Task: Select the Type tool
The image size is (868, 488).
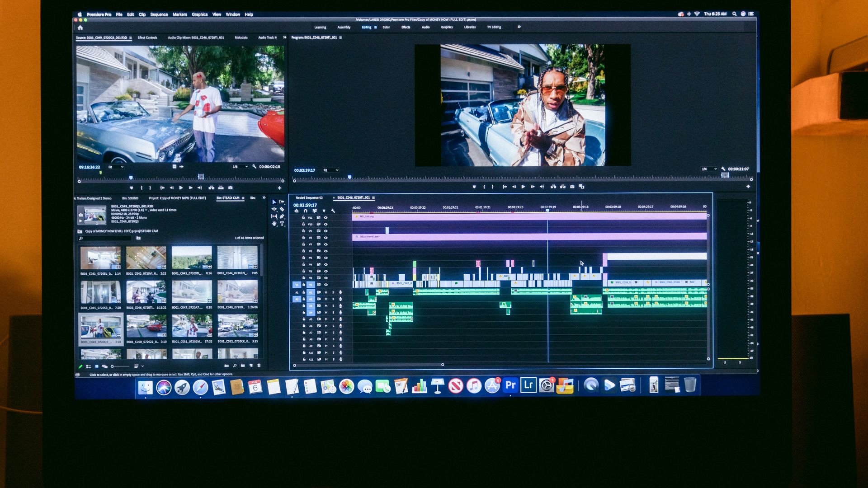Action: (x=282, y=224)
